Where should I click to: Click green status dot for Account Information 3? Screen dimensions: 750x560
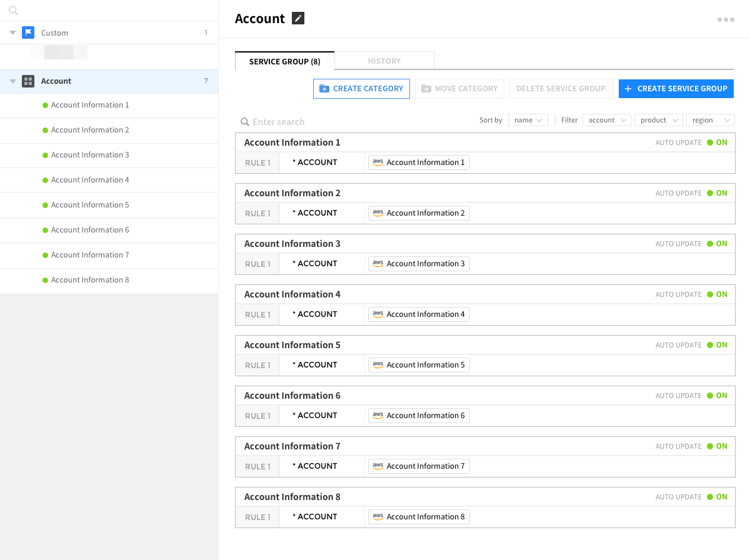point(45,155)
